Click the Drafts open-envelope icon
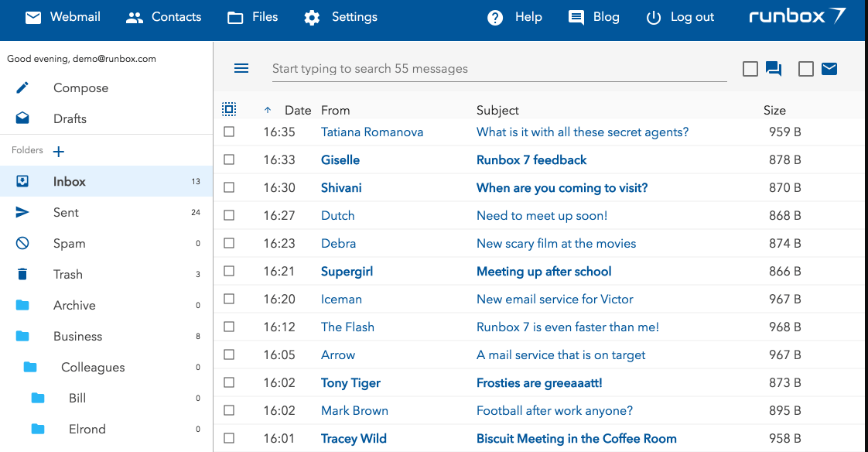Viewport: 868px width, 452px height. point(22,118)
